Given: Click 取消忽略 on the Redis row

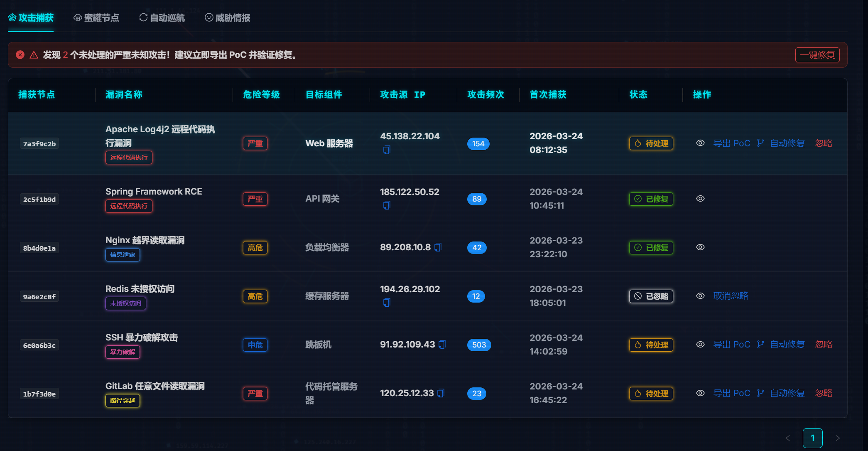Looking at the screenshot, I should click(x=731, y=296).
